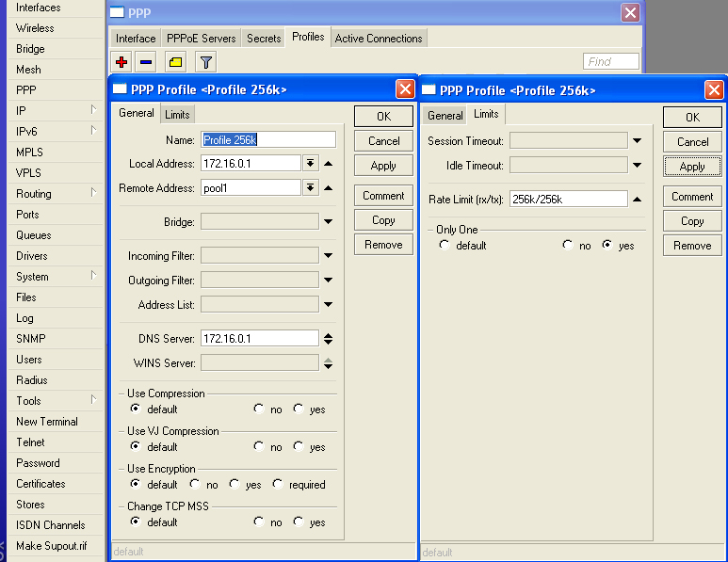
Task: Set Only One to default
Action: click(x=445, y=245)
